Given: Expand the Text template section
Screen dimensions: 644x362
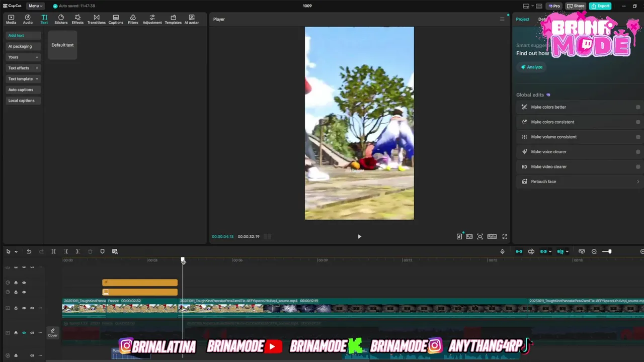Looking at the screenshot, I should coord(23,79).
